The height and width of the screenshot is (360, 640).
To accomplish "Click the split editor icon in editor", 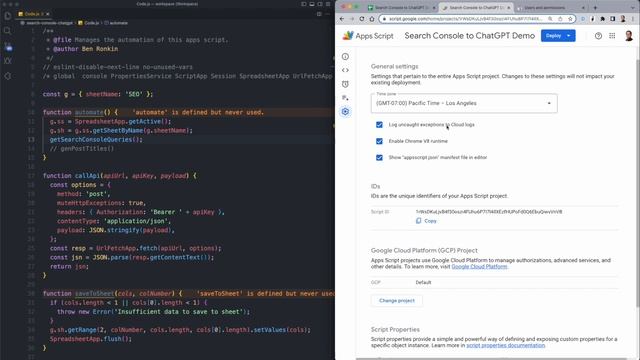I will click(x=319, y=14).
